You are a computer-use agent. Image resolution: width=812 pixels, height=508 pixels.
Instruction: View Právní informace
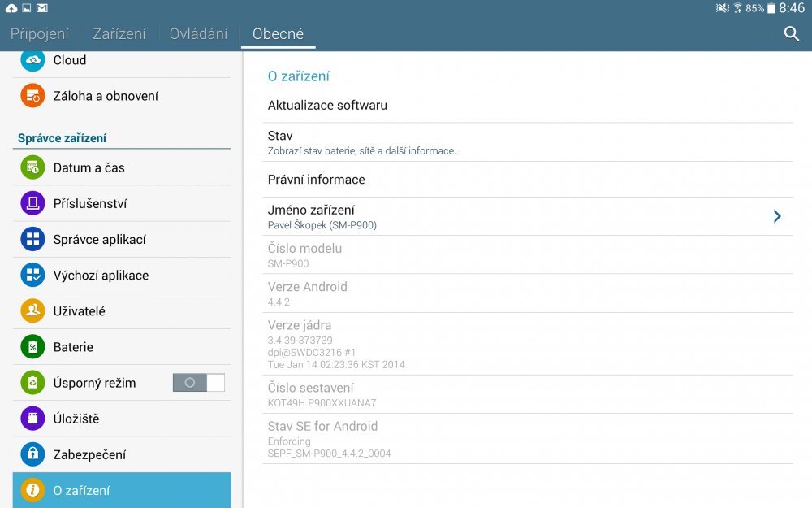(317, 180)
